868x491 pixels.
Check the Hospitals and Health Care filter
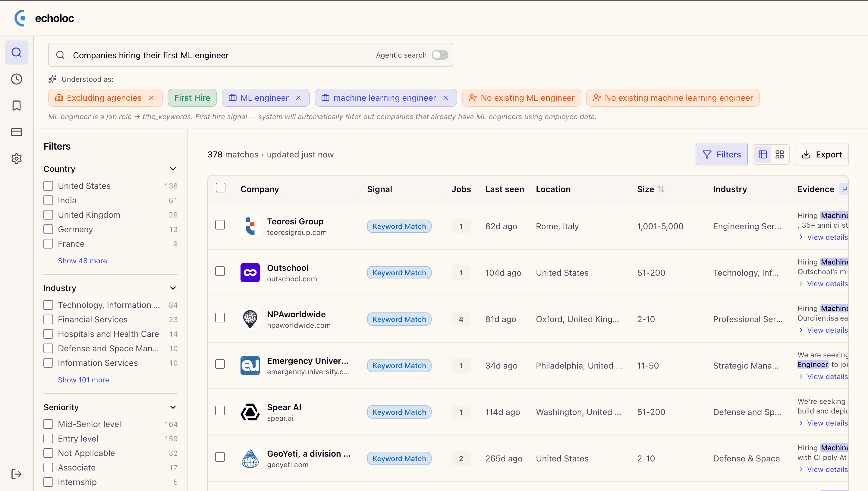click(x=48, y=334)
